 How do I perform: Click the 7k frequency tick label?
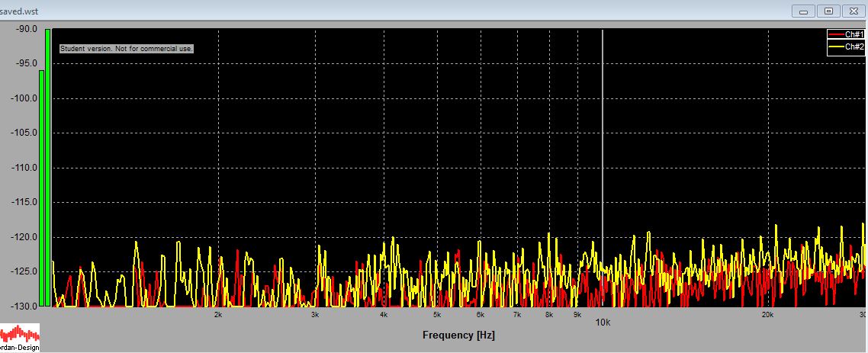517,314
